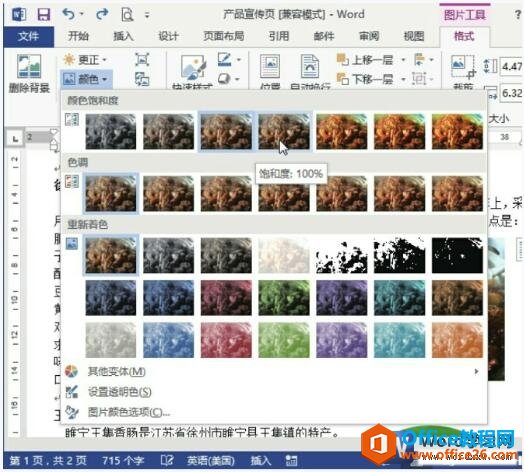This screenshot has height=472, width=524.
Task: Click the macro recording icon in the status bar
Action: pyautogui.click(x=291, y=461)
